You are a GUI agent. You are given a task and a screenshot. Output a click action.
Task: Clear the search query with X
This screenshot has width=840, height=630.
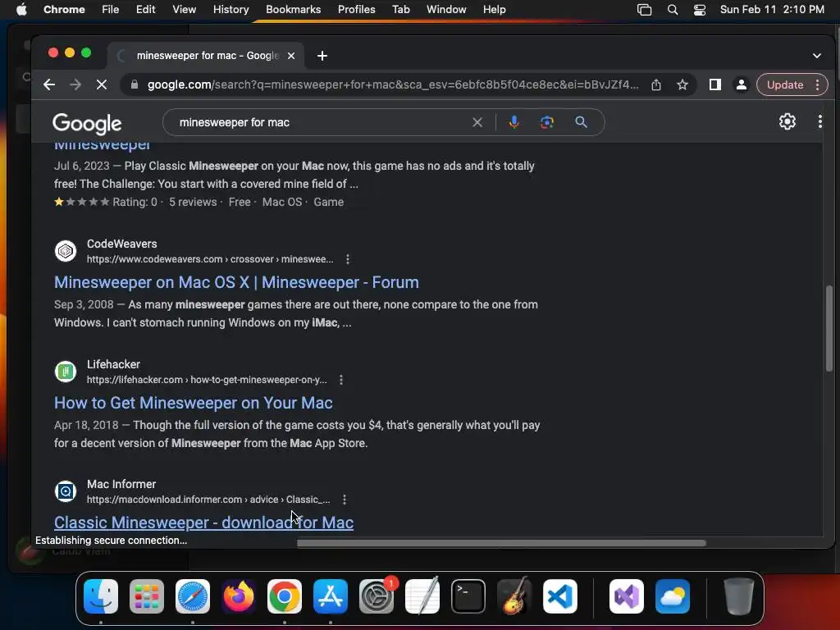tap(477, 123)
